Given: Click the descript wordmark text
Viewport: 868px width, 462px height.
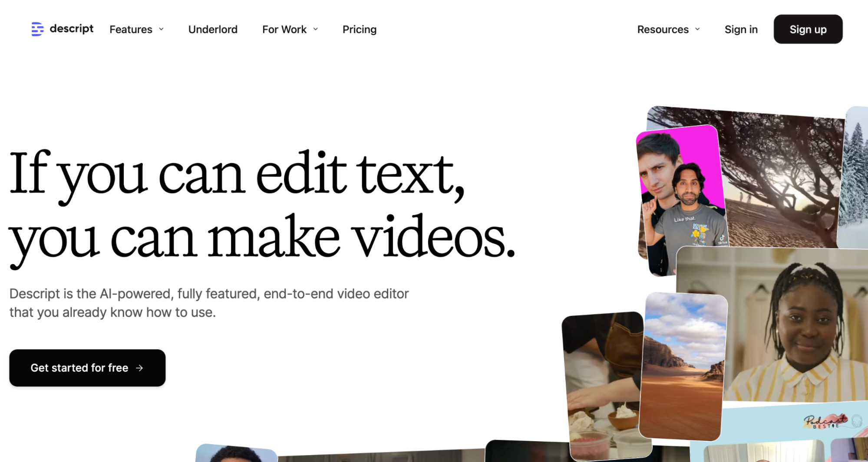Looking at the screenshot, I should coord(72,29).
